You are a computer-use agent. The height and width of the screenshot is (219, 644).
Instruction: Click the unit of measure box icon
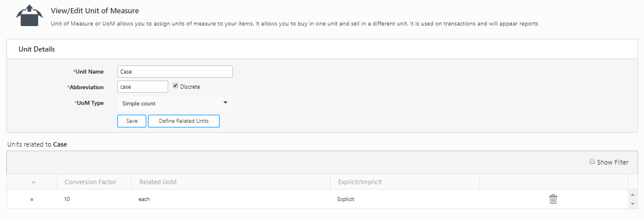(x=29, y=16)
